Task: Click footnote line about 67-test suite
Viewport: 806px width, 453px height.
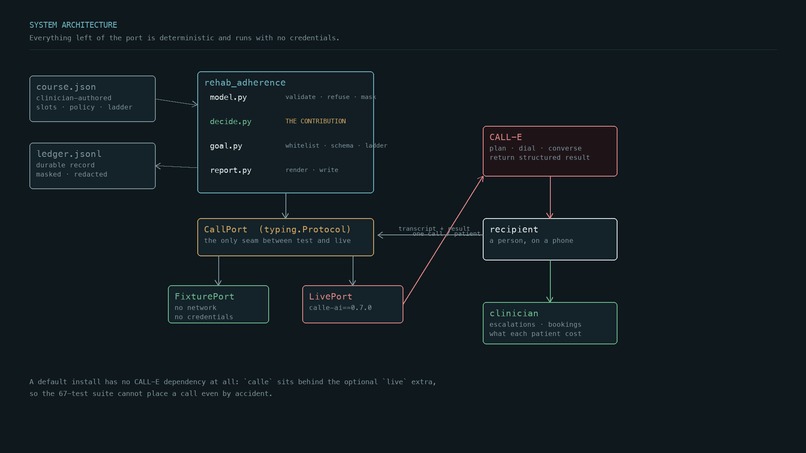Action: [x=151, y=393]
